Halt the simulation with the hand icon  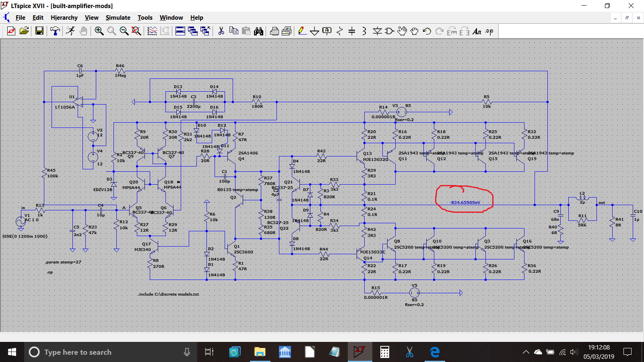(x=83, y=31)
